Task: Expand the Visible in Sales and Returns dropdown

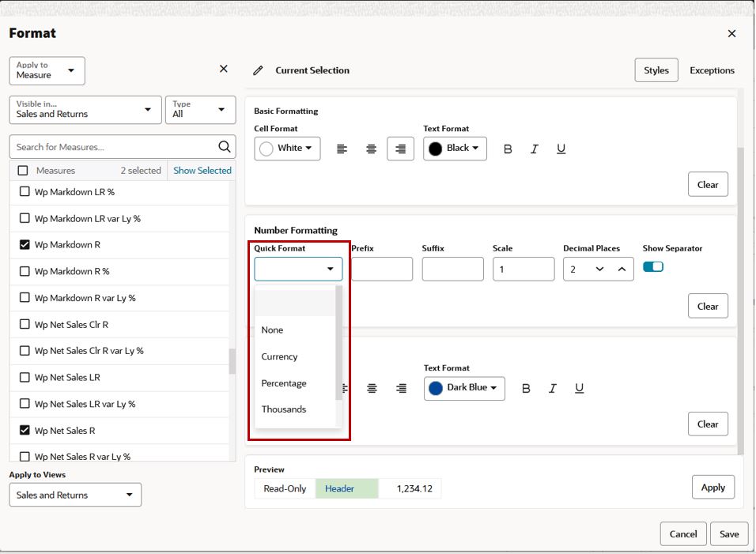Action: [85, 110]
